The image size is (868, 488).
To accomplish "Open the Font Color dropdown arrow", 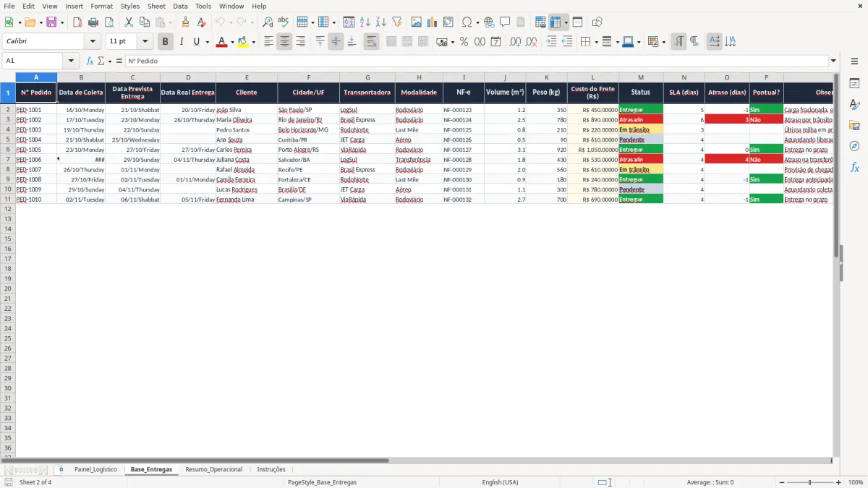I will [231, 42].
